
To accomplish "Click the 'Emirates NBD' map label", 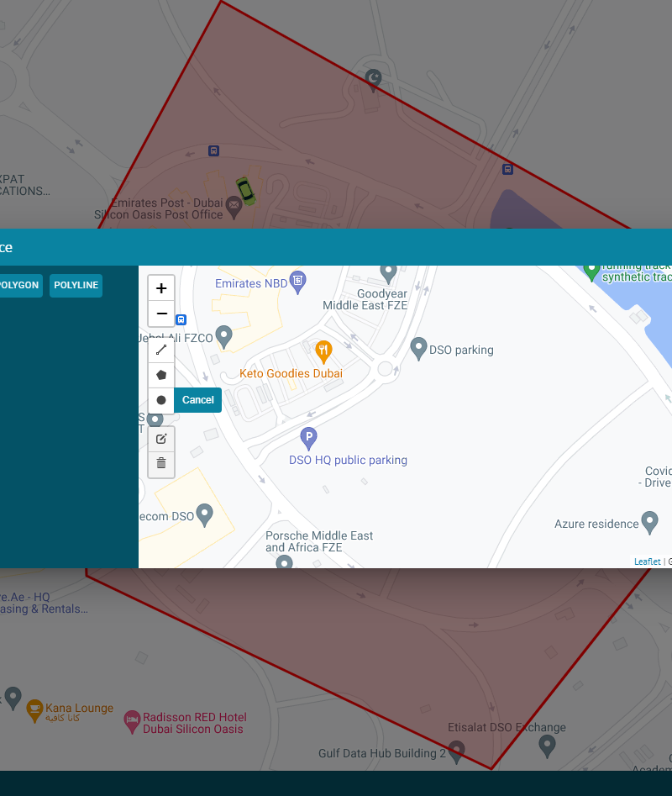I will [x=251, y=283].
